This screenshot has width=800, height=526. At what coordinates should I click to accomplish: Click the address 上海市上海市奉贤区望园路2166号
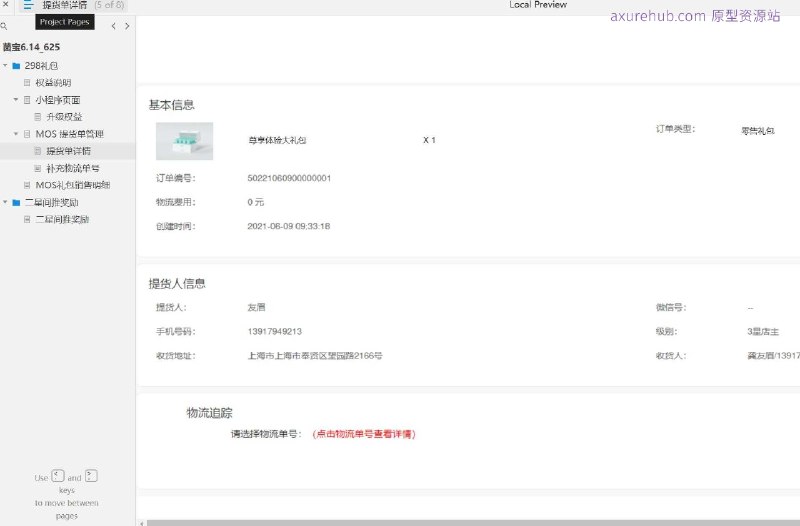point(315,356)
